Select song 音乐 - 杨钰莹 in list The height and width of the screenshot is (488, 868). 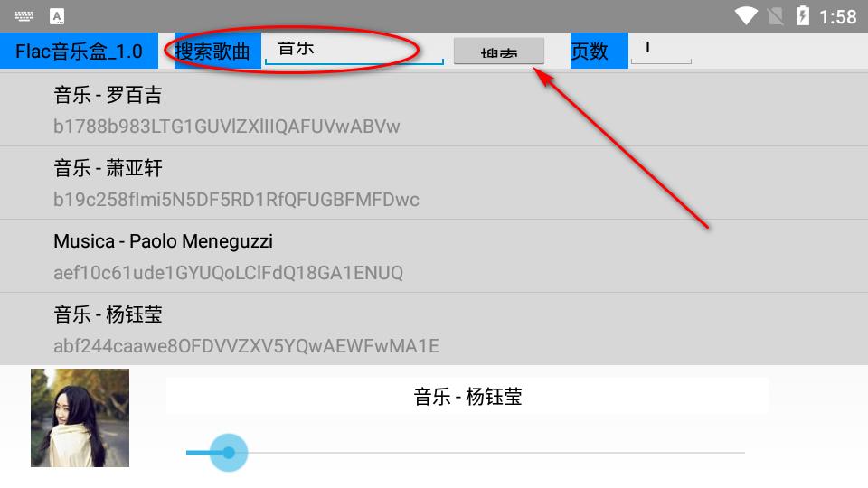click(x=434, y=329)
